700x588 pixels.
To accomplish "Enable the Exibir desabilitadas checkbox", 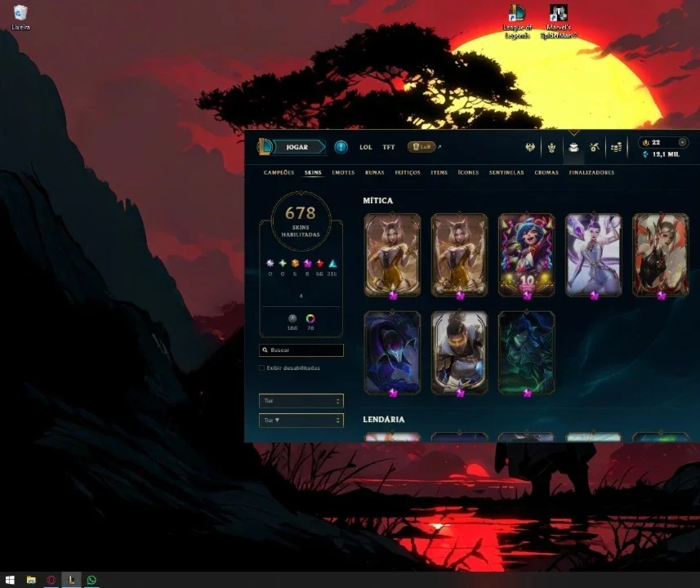I will click(261, 367).
